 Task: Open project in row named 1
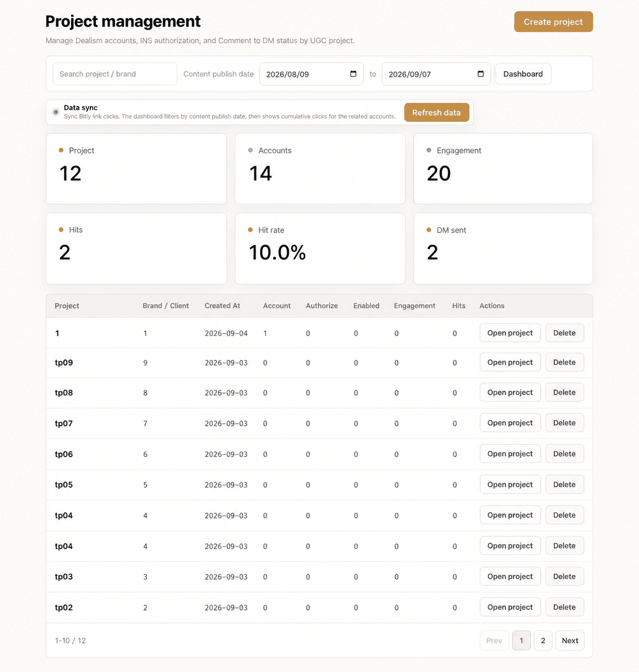[510, 333]
